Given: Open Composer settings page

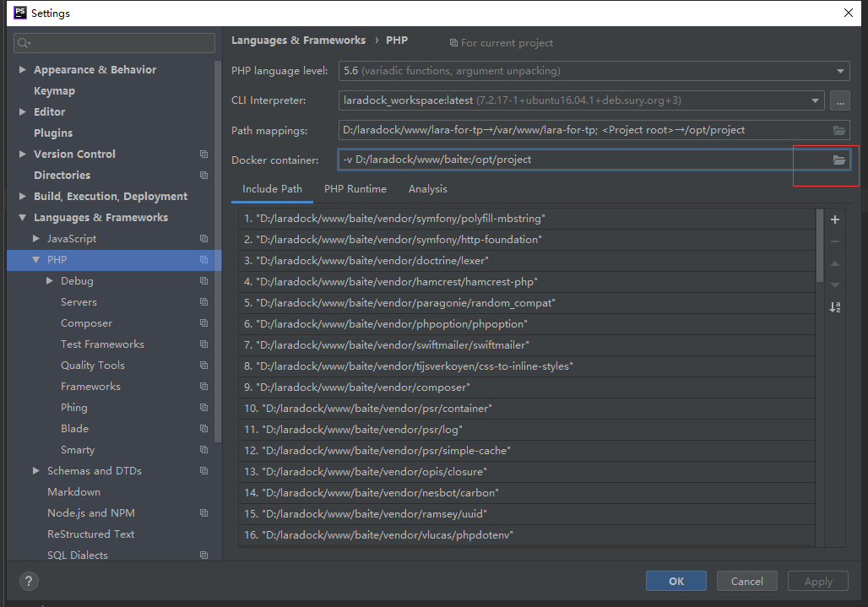Looking at the screenshot, I should pyautogui.click(x=86, y=323).
